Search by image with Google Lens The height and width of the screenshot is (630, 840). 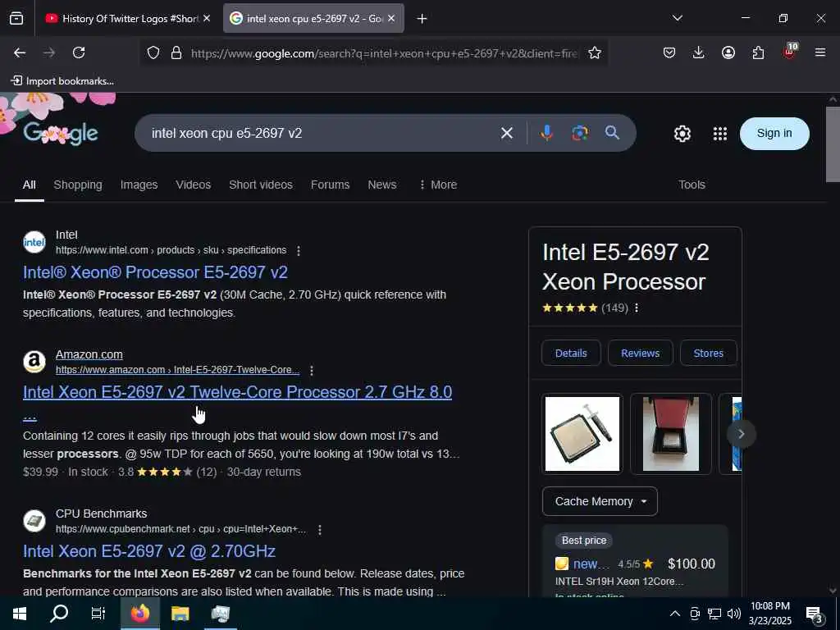tap(580, 133)
